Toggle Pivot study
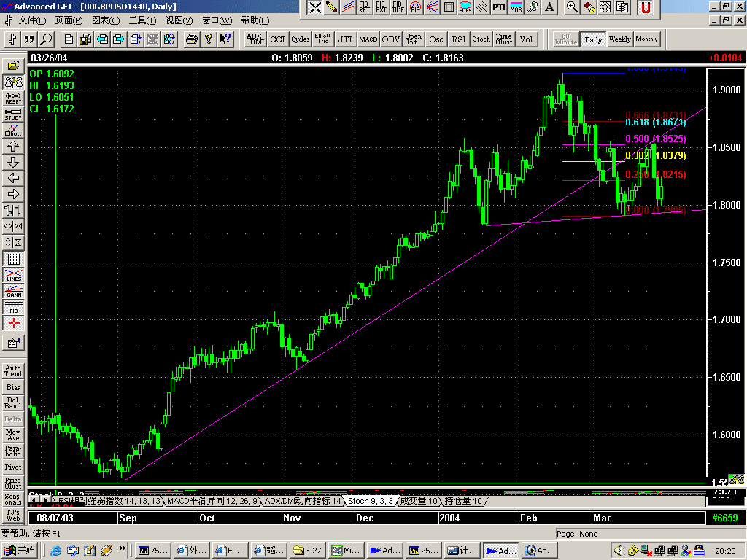 (13, 467)
